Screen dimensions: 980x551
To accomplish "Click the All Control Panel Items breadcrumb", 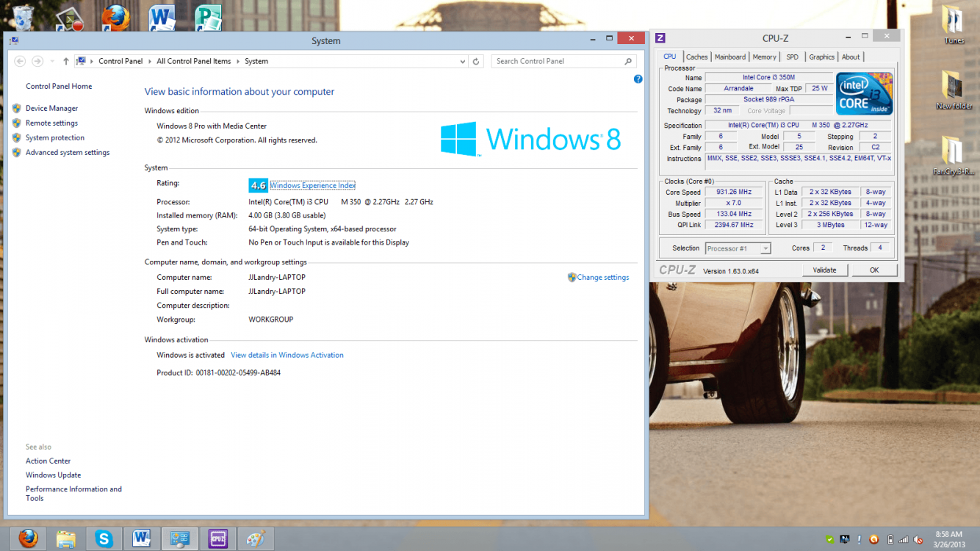I will click(x=194, y=61).
